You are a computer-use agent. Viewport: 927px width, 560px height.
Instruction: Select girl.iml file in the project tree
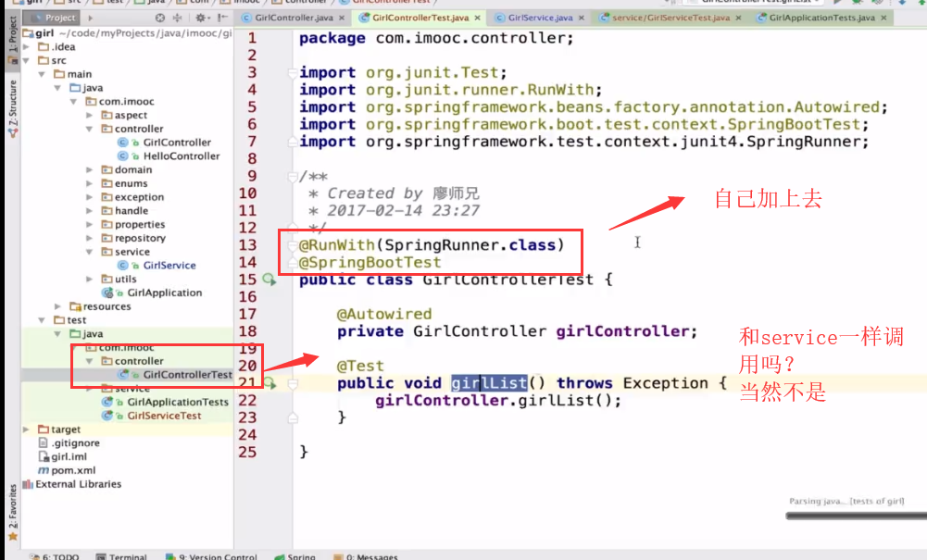coord(69,456)
